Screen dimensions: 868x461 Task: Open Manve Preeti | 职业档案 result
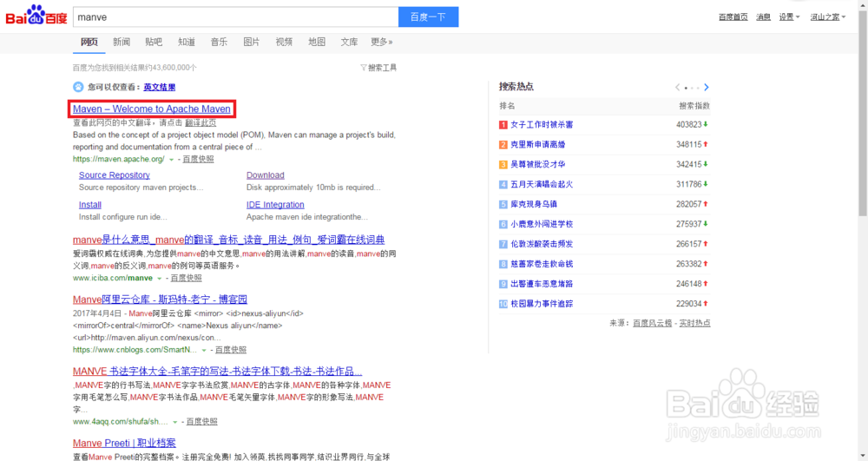[x=124, y=444]
